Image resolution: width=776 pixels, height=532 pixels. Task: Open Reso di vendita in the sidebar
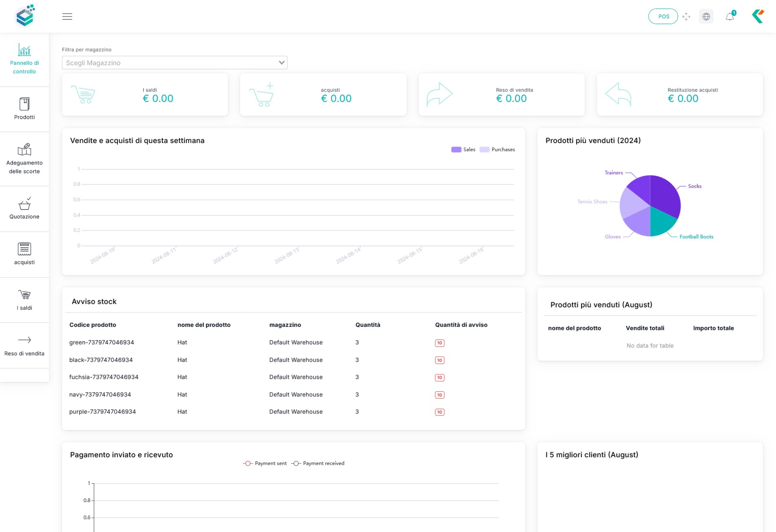click(25, 346)
